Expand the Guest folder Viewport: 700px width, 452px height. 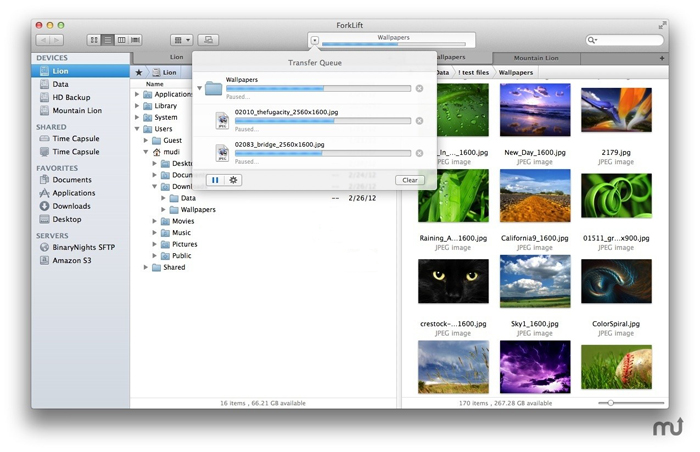146,140
